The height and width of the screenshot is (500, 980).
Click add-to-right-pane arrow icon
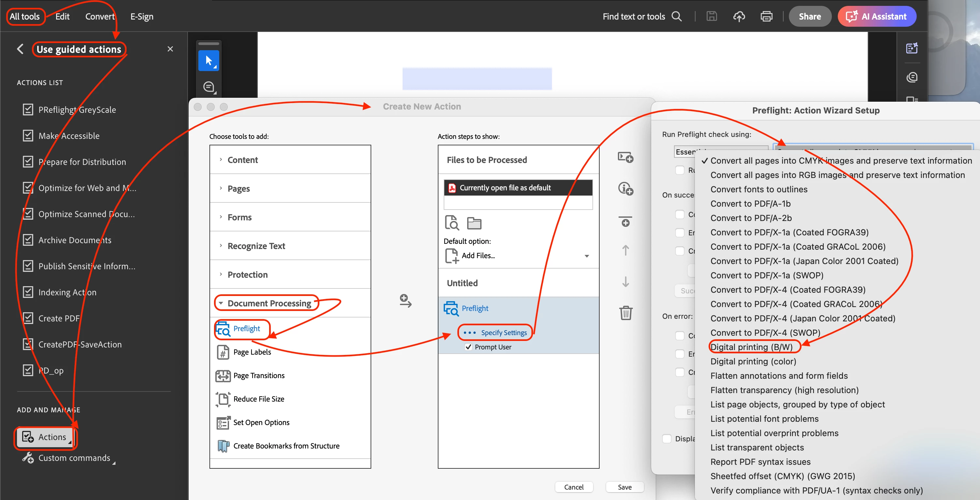405,301
